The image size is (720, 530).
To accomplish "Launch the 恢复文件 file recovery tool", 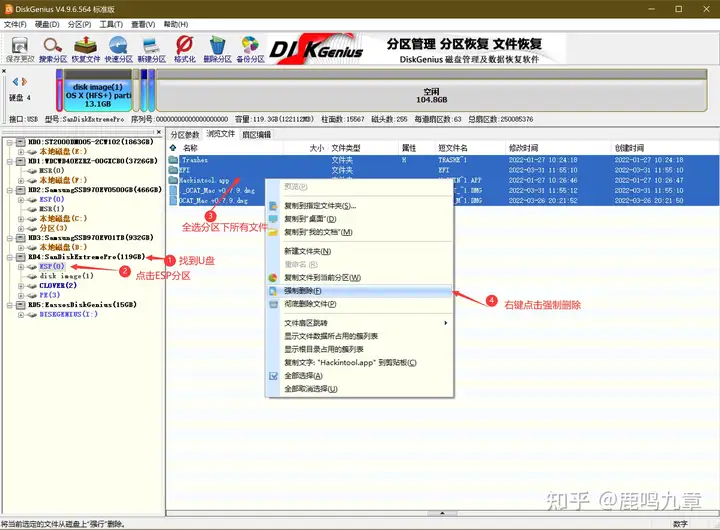I will 85,50.
